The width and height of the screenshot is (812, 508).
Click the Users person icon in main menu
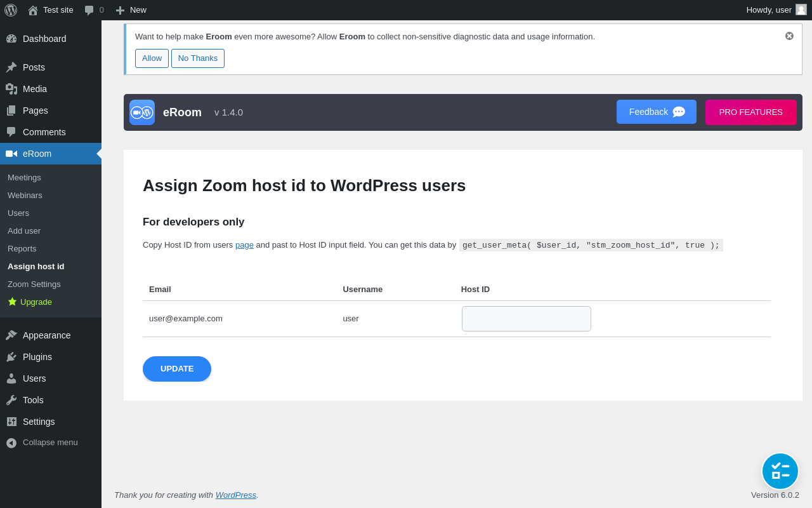[x=11, y=378]
